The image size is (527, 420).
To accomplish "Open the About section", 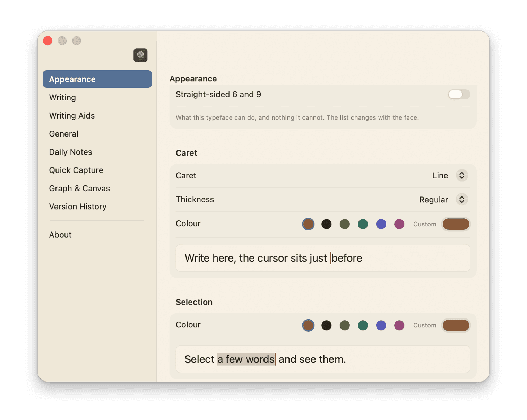I will coord(97,235).
